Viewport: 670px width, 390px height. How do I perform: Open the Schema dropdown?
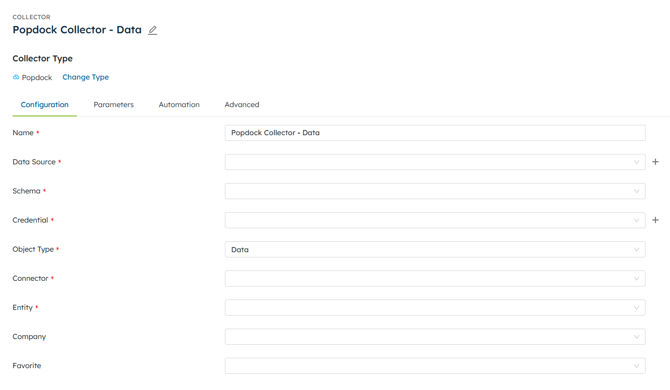point(435,191)
